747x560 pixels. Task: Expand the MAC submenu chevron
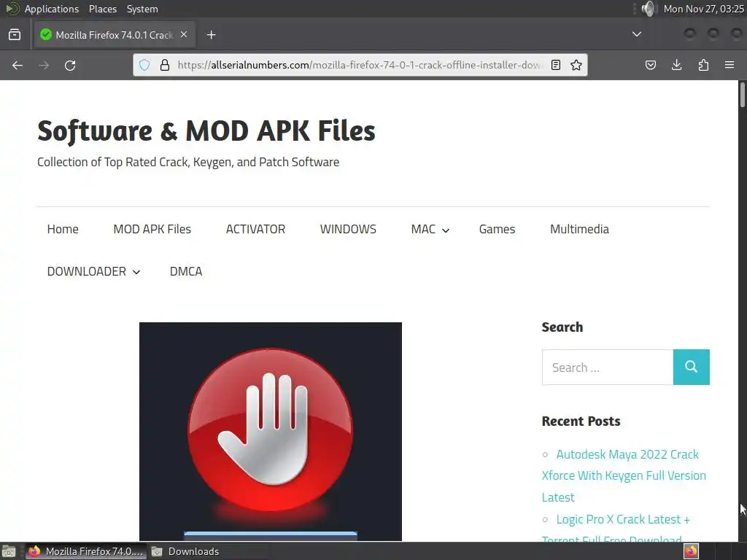[446, 230]
